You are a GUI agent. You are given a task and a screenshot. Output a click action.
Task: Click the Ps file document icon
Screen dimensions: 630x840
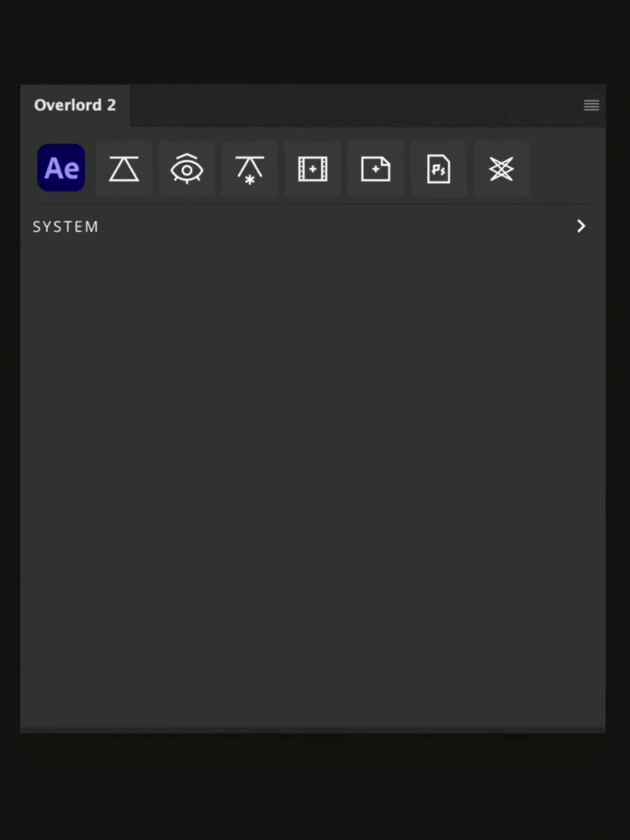tap(438, 169)
